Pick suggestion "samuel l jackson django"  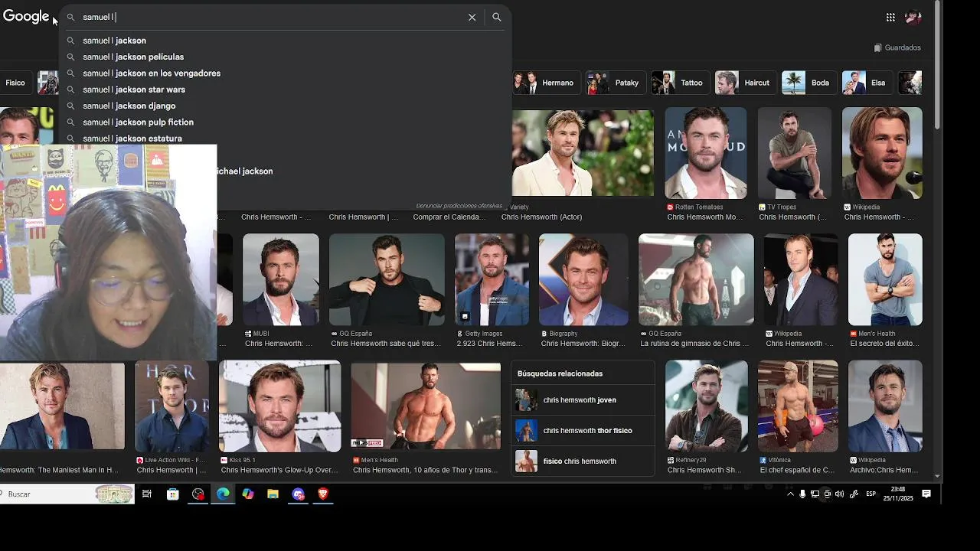tap(286, 106)
